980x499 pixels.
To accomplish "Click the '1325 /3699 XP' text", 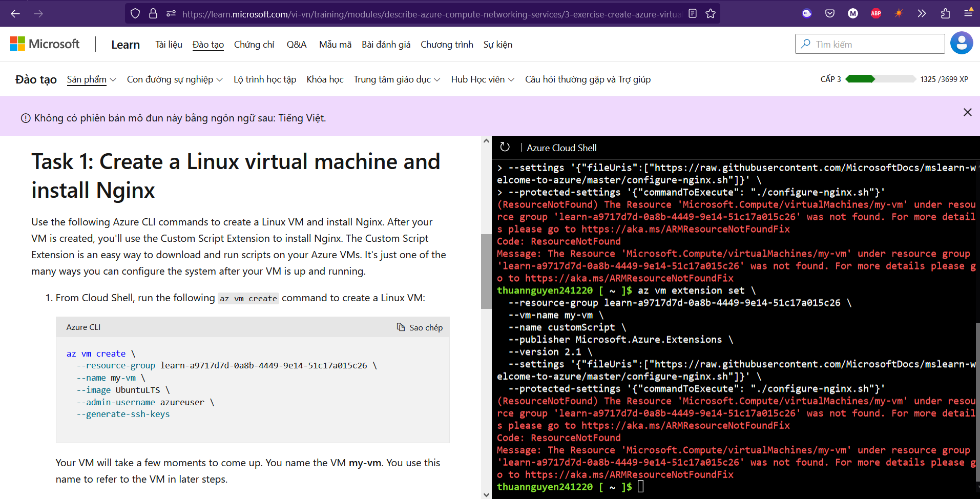I will click(x=944, y=79).
